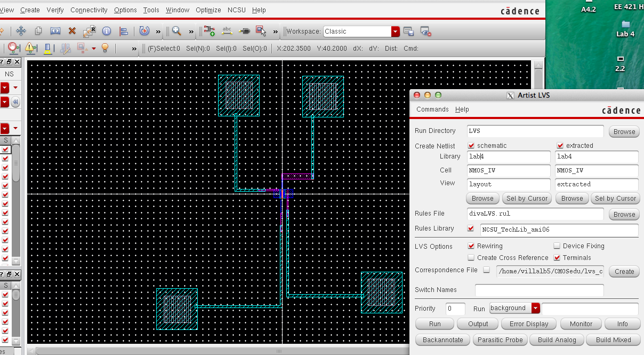
Task: Enable the Device Fixing option
Action: [557, 246]
